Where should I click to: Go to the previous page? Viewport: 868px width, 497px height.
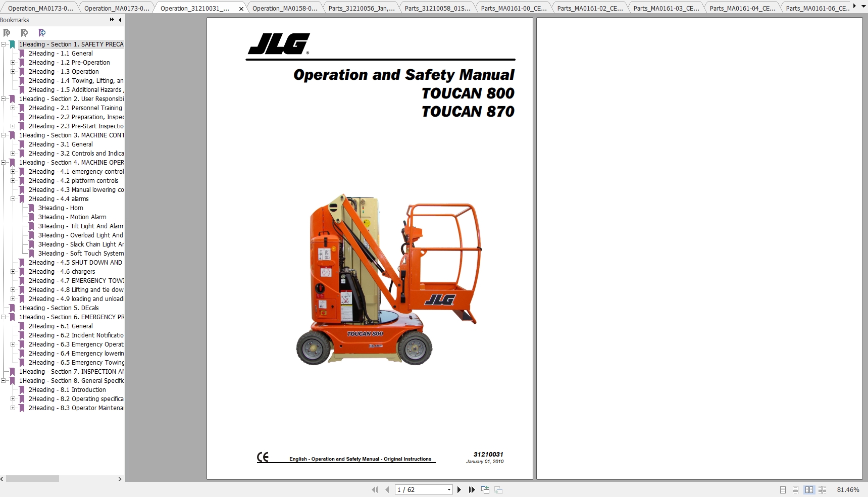[x=387, y=489]
